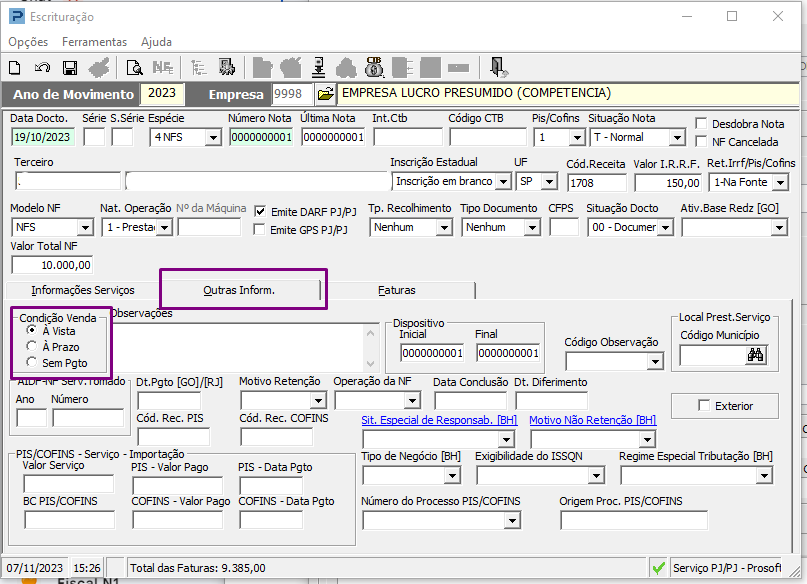
Task: Switch to the Faturas tab
Action: [397, 290]
